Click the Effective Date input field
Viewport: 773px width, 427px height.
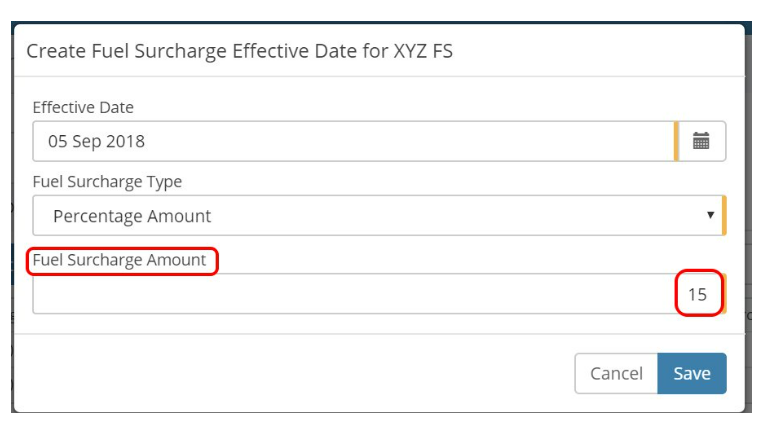355,141
